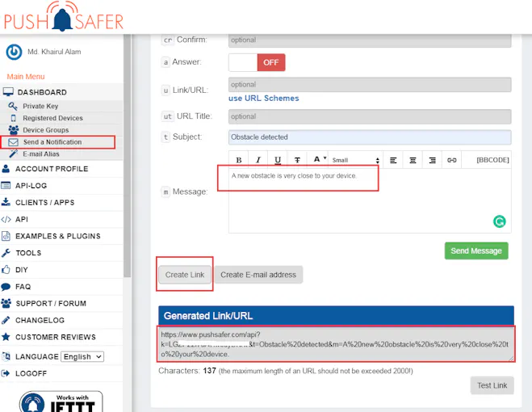Click the Create Link button
Viewport: 532px width, 412px height.
pos(185,275)
